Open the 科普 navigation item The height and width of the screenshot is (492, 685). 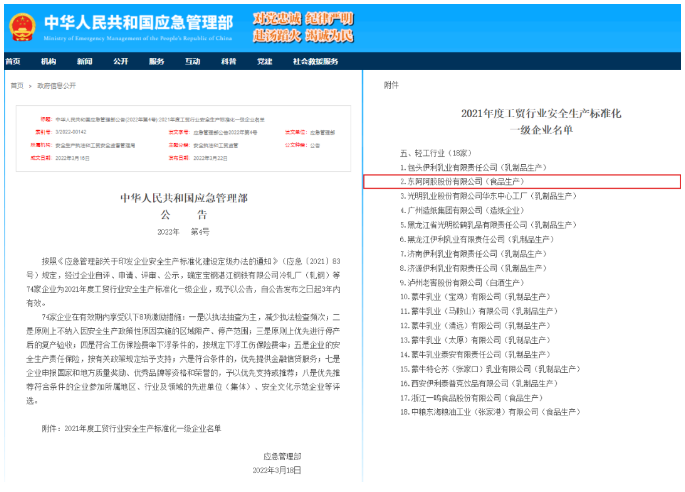[228, 61]
